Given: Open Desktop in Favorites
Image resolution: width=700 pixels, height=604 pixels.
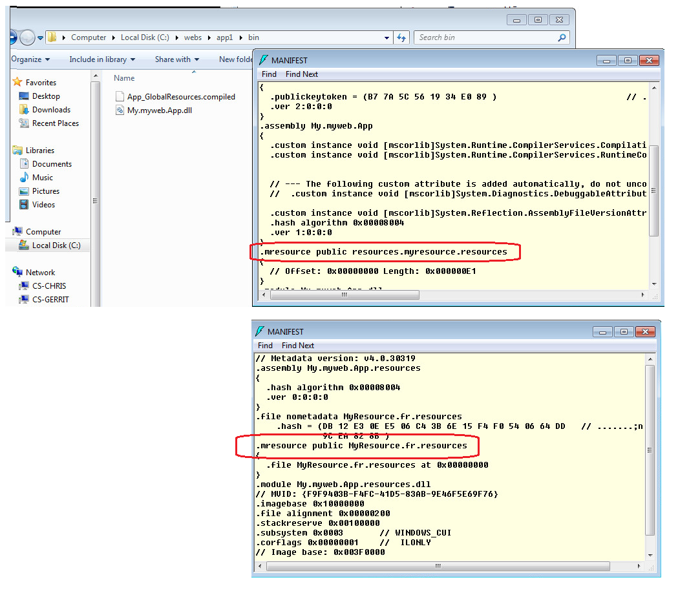Looking at the screenshot, I should pos(46,96).
